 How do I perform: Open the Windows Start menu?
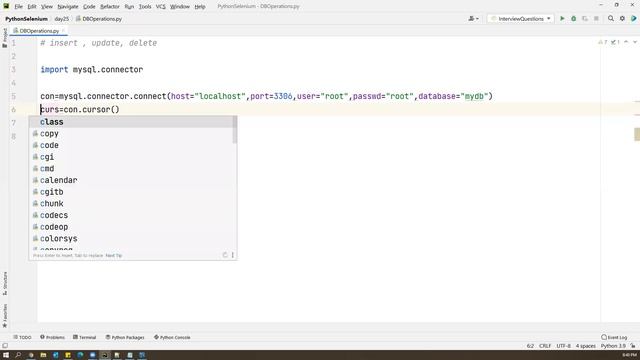tap(6, 355)
